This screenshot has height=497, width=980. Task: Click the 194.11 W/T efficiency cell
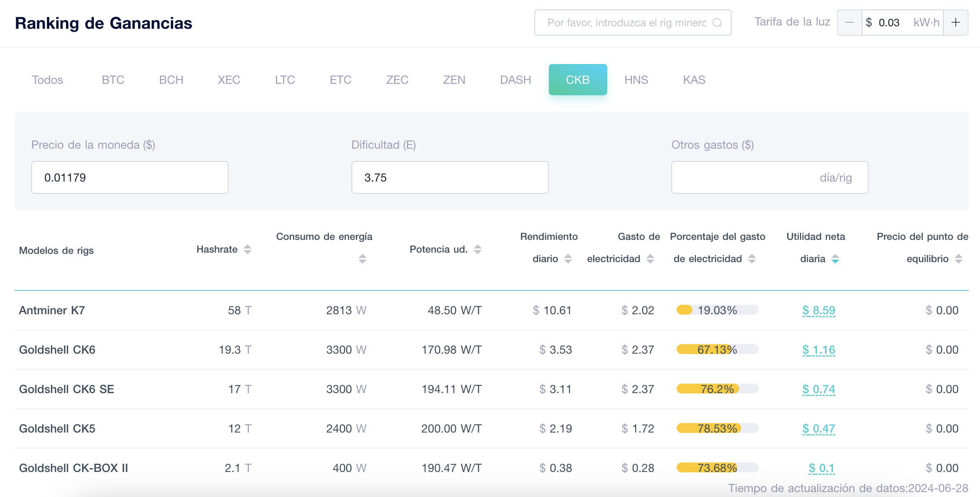click(x=452, y=389)
